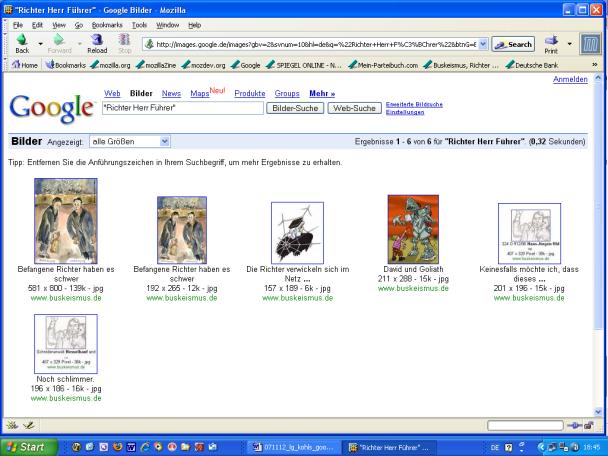This screenshot has height=456, width=608.
Task: Click the Forward navigation icon
Action: [59, 40]
